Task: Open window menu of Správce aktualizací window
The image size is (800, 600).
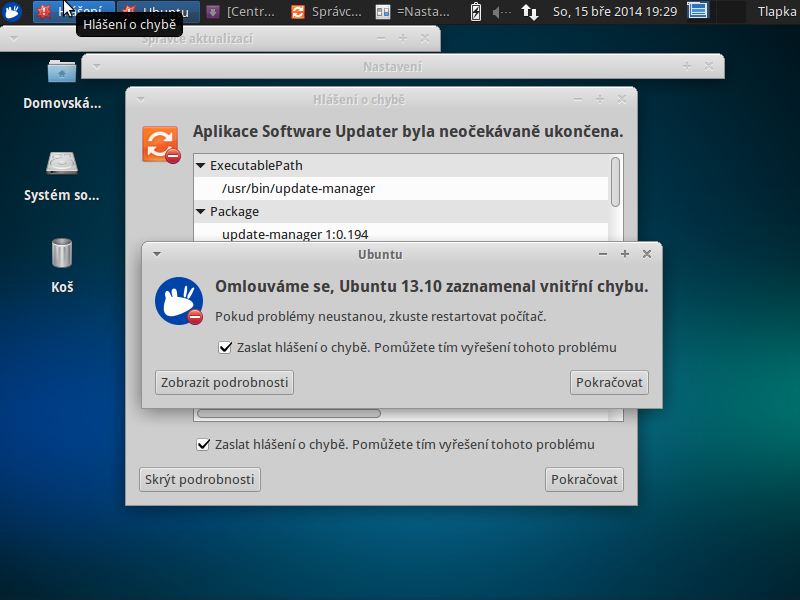Action: (14, 38)
